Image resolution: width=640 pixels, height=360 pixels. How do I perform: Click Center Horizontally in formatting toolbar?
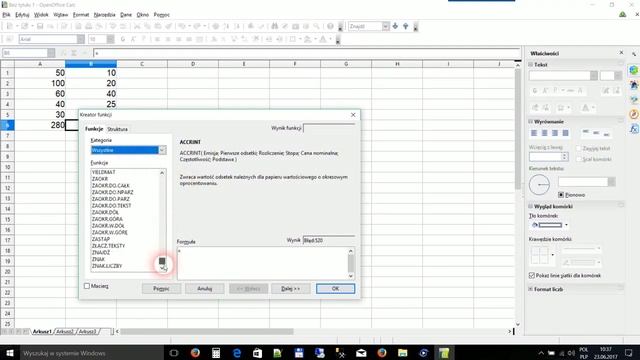tap(168, 39)
